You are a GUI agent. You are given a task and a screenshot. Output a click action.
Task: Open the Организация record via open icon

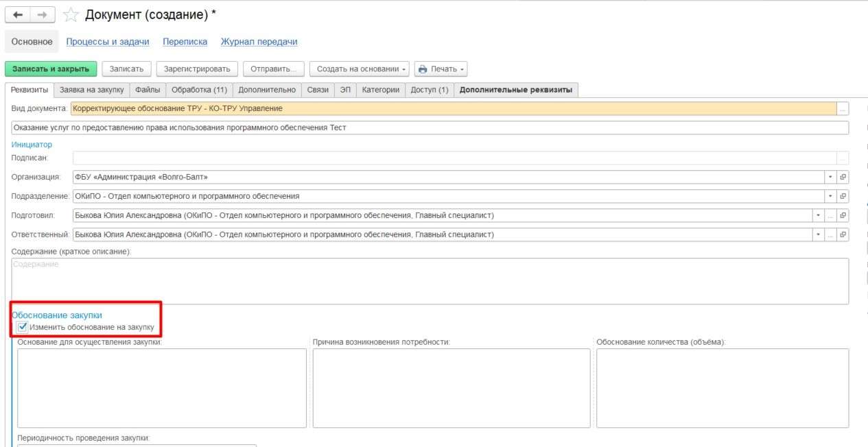click(x=843, y=177)
